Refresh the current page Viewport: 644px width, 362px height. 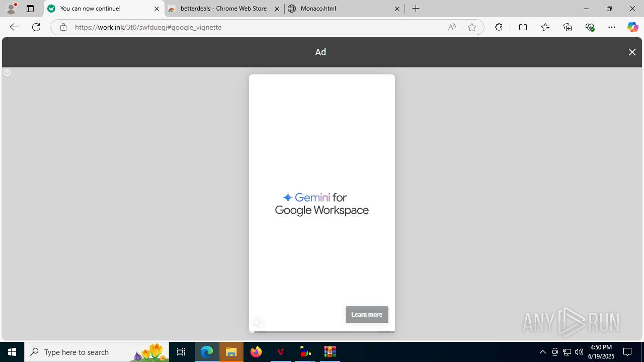(x=36, y=27)
